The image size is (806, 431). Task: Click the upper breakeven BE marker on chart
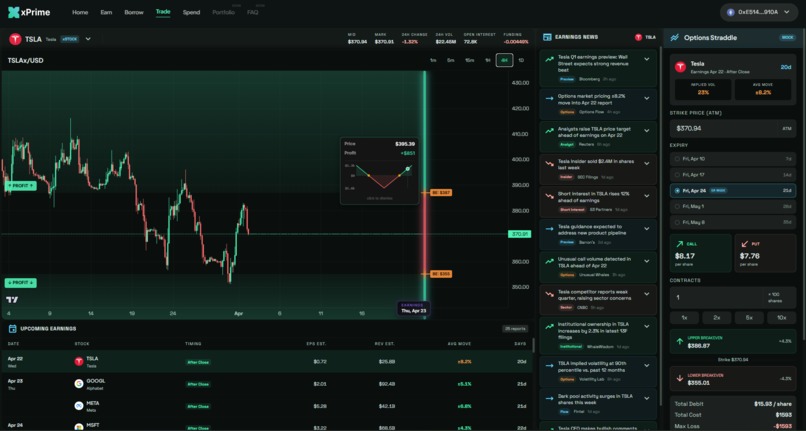pyautogui.click(x=441, y=192)
